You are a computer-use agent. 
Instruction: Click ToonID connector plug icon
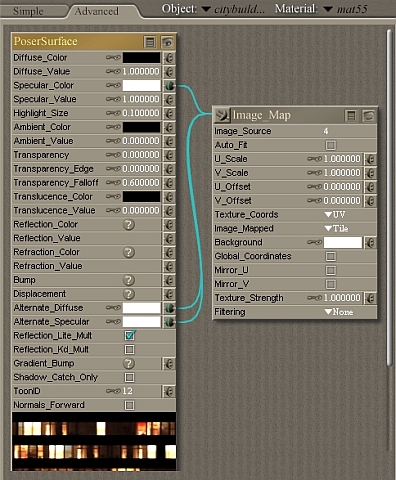[x=169, y=391]
